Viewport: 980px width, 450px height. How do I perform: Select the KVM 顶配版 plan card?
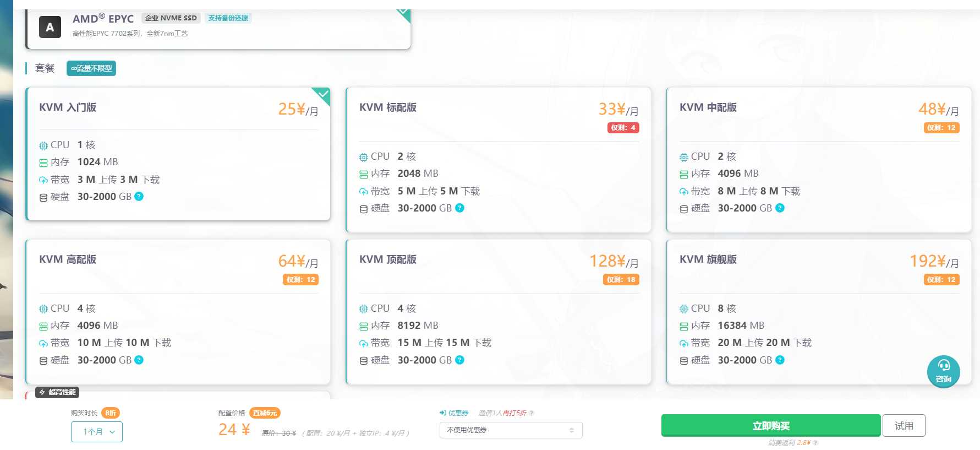coord(499,312)
